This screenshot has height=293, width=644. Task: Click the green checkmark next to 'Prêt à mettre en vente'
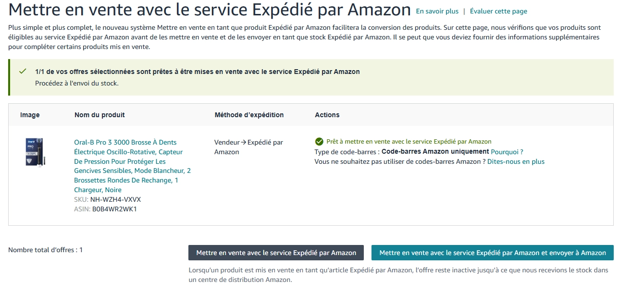pyautogui.click(x=319, y=141)
